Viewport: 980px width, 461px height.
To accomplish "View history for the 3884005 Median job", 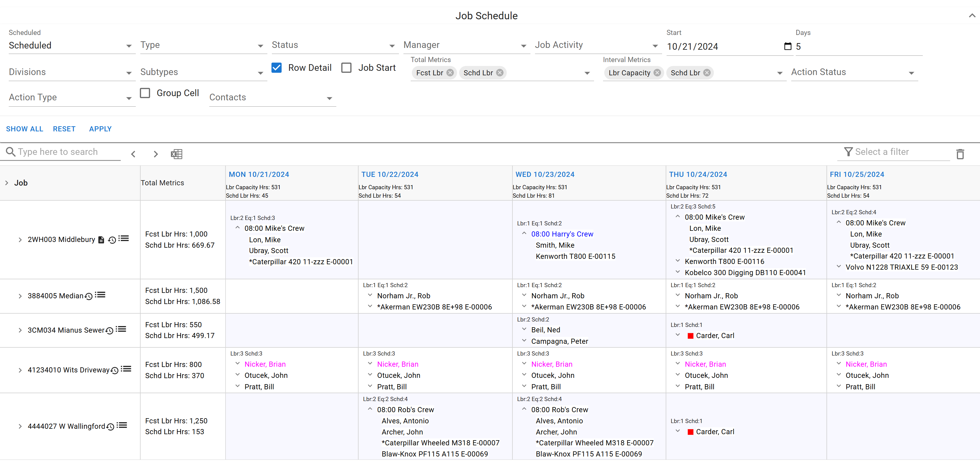I will pos(88,296).
